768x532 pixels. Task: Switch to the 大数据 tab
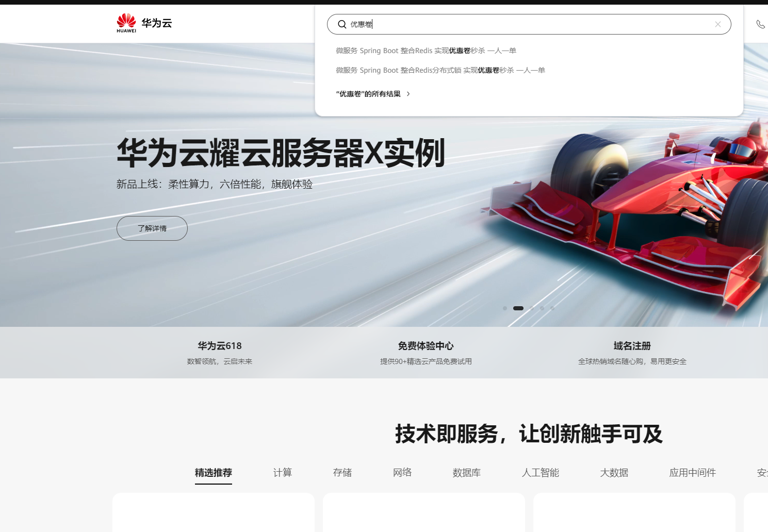point(614,473)
